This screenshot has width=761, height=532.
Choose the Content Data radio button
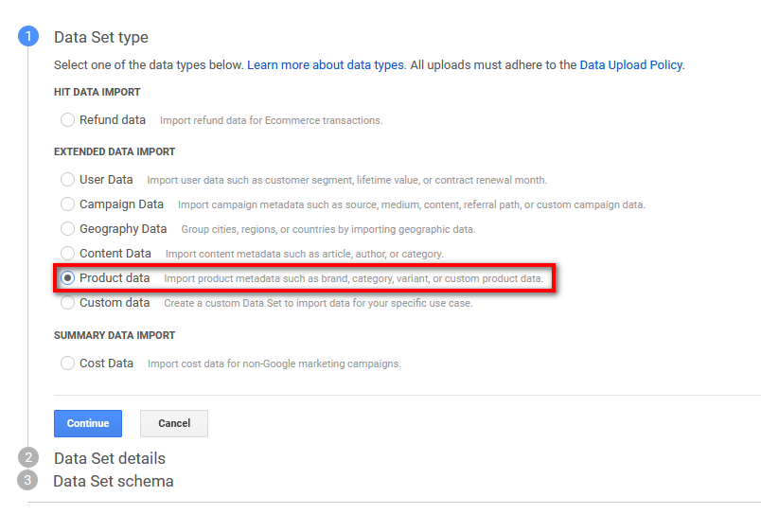[67, 253]
